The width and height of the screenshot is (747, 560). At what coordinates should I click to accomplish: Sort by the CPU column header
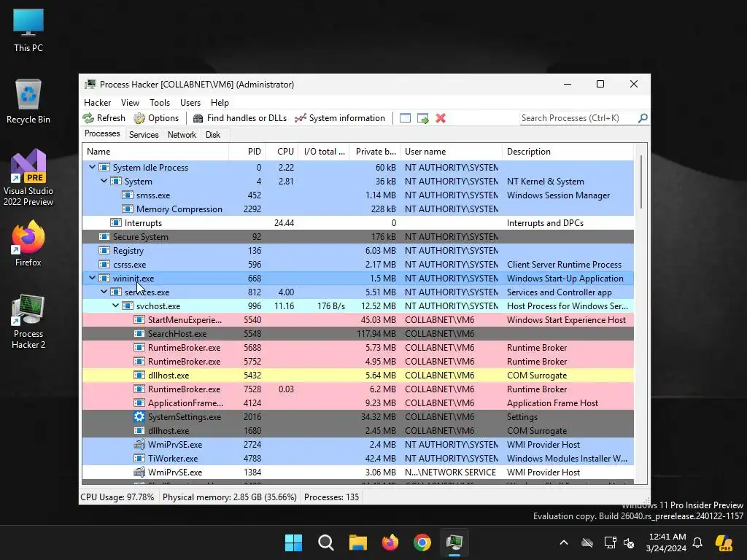pyautogui.click(x=282, y=152)
